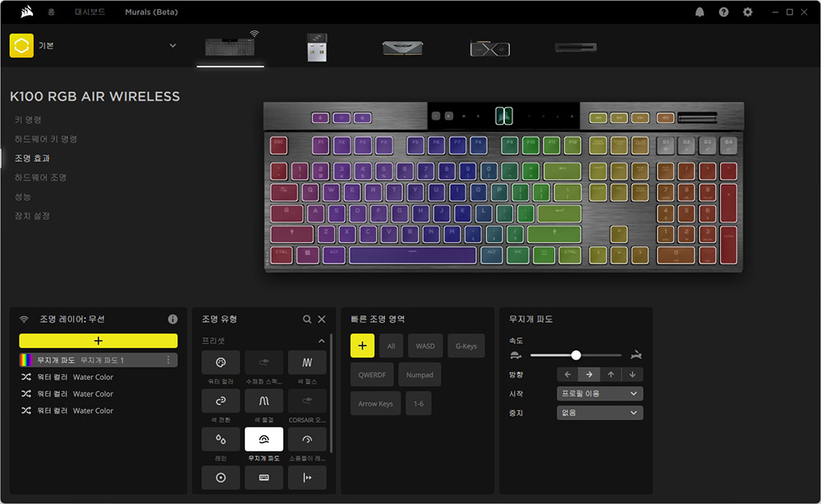The image size is (821, 504).
Task: Set wave direction to right arrow
Action: pyautogui.click(x=589, y=375)
